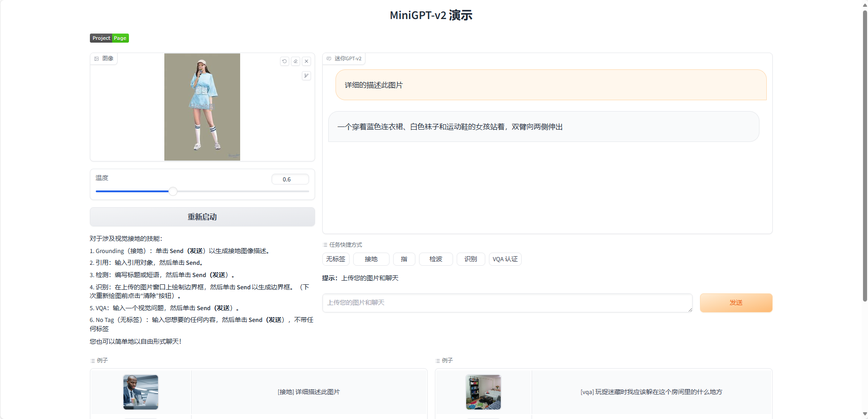Open the Project Page badge link
The image size is (868, 419).
[109, 38]
